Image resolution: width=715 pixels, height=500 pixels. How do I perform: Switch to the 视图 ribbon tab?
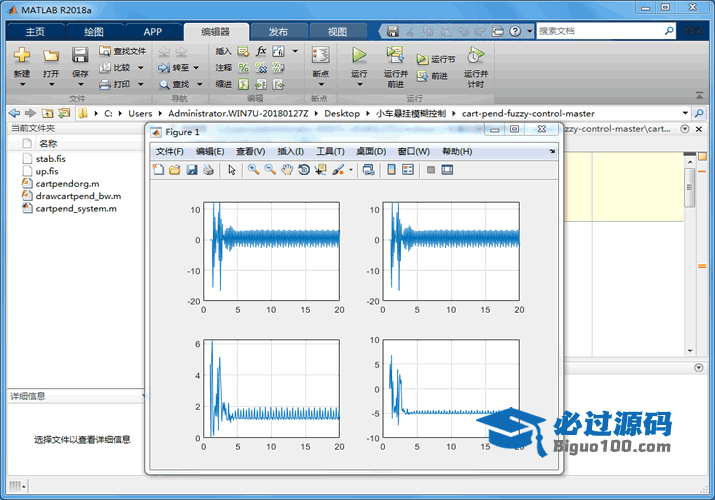[x=337, y=32]
